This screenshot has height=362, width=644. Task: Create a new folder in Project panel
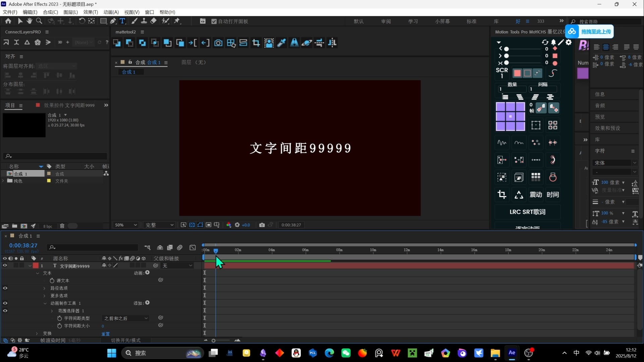click(14, 226)
